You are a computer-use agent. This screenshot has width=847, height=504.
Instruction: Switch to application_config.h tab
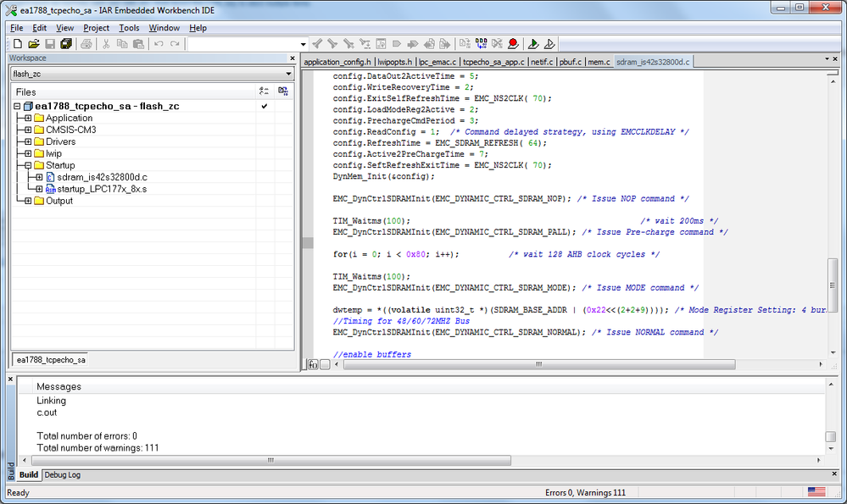pos(337,62)
